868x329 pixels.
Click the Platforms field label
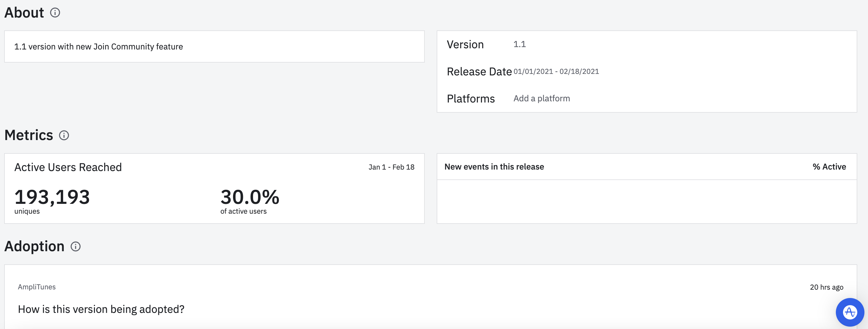coord(471,98)
